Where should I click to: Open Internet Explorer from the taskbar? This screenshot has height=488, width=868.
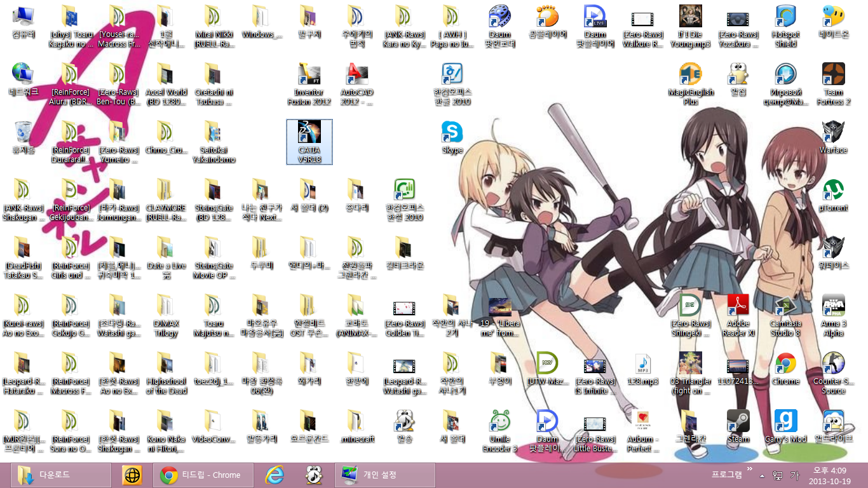pyautogui.click(x=275, y=475)
